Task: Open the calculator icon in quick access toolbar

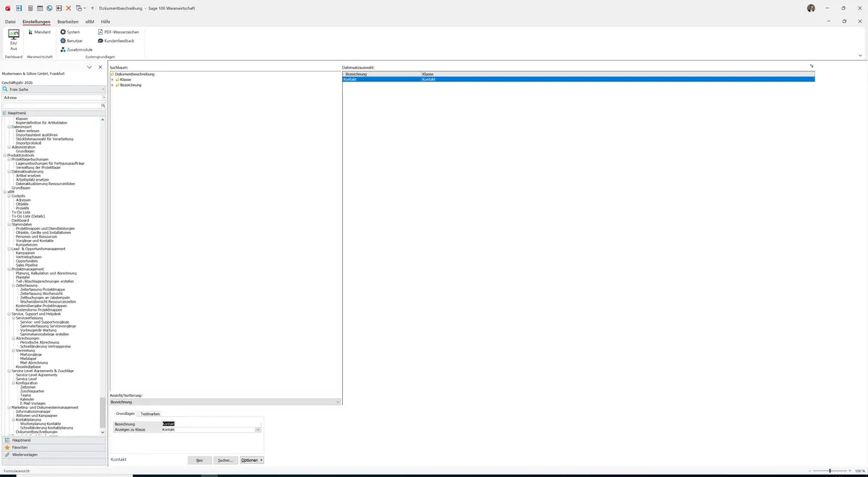Action: (x=30, y=8)
